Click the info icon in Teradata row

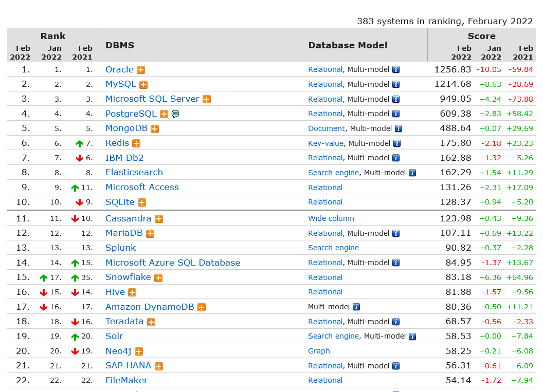coord(396,322)
